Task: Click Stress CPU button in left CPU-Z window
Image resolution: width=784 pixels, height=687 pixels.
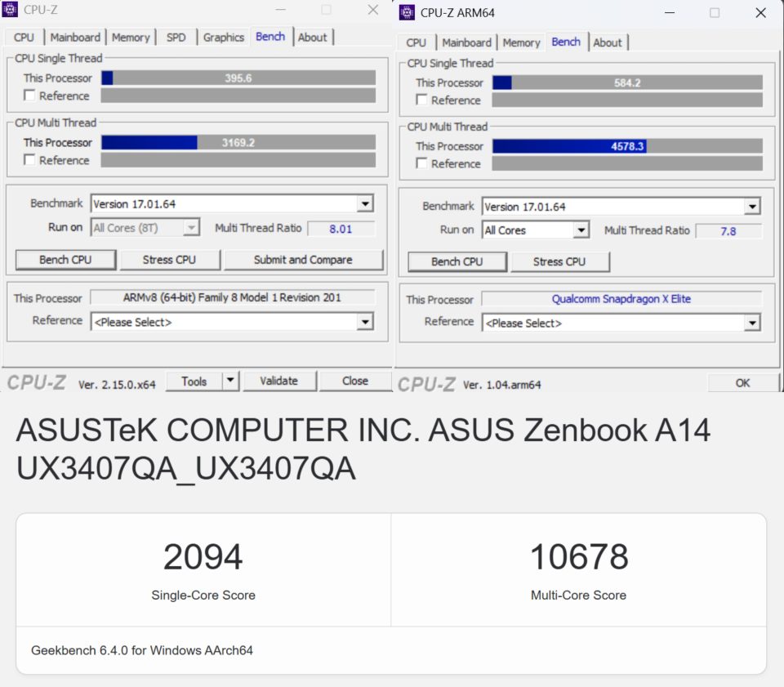Action: click(x=169, y=260)
